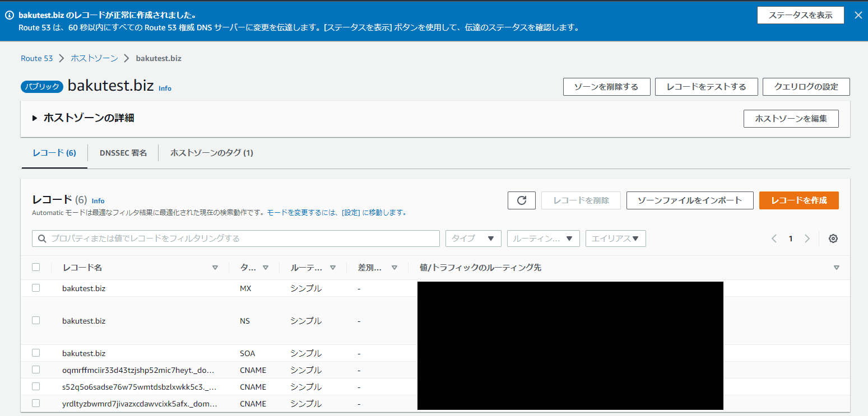The image size is (868, 416).
Task: Click bakutest.biz name in SOA row
Action: (84, 353)
